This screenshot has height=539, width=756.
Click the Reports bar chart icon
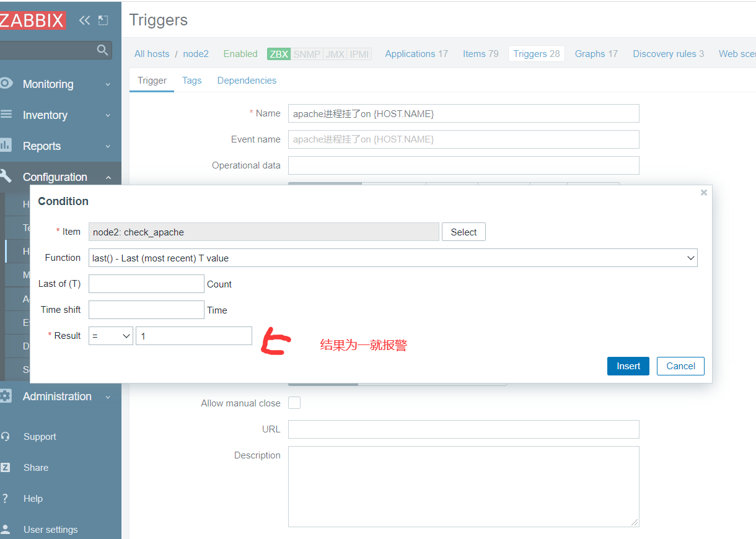[x=6, y=145]
